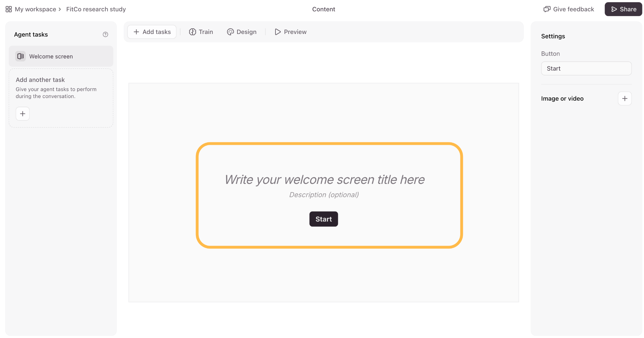The height and width of the screenshot is (338, 644).
Task: Click the Content heading at top
Action: click(x=324, y=9)
